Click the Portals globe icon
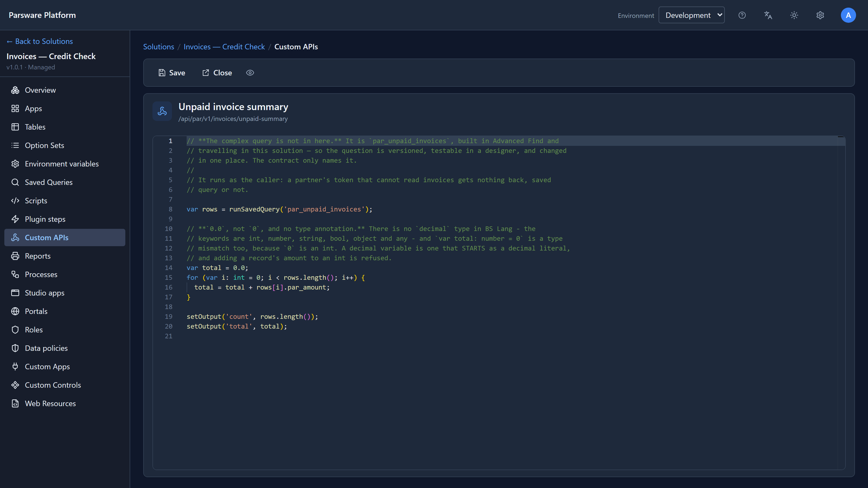Image resolution: width=868 pixels, height=488 pixels. (x=15, y=311)
